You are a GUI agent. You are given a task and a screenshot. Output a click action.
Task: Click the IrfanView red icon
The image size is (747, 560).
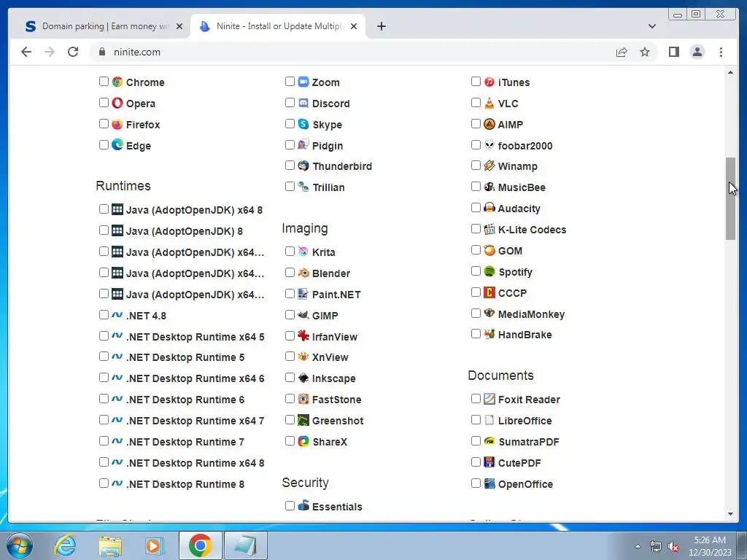tap(303, 335)
